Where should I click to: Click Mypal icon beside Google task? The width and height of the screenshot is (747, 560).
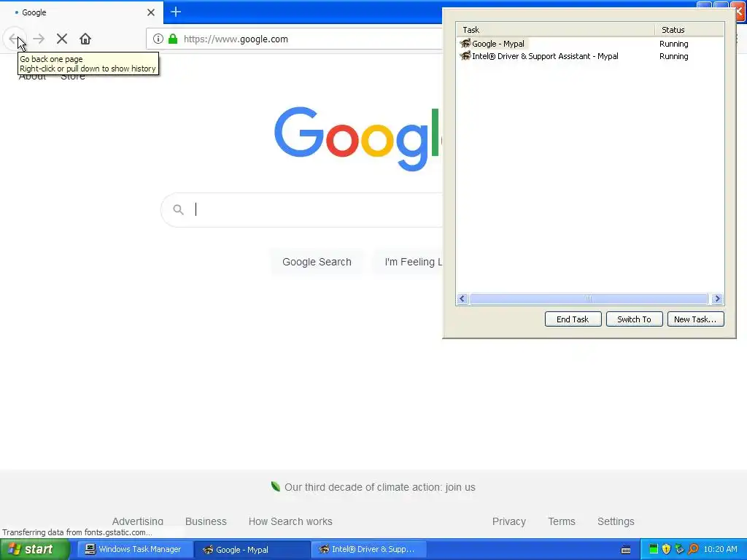(465, 43)
